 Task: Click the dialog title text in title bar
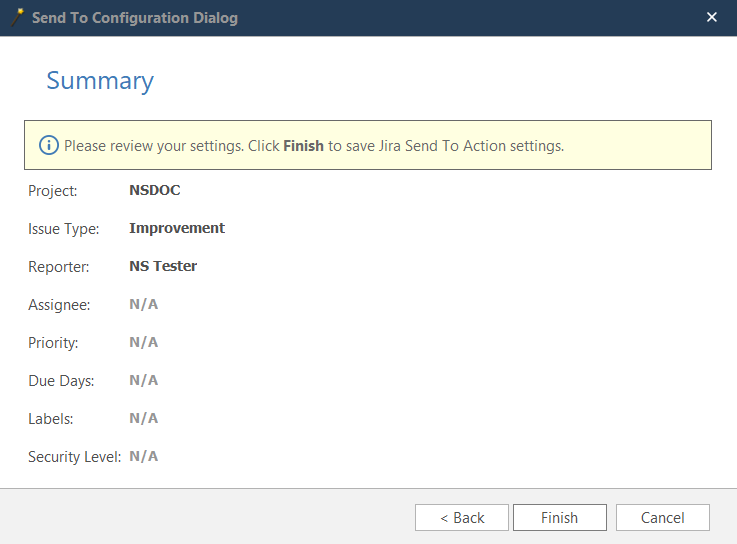pyautogui.click(x=135, y=18)
